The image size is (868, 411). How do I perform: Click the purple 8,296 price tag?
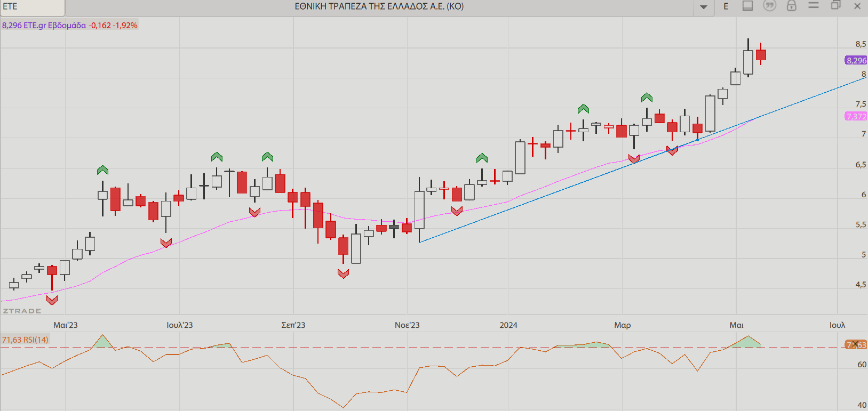[x=856, y=60]
